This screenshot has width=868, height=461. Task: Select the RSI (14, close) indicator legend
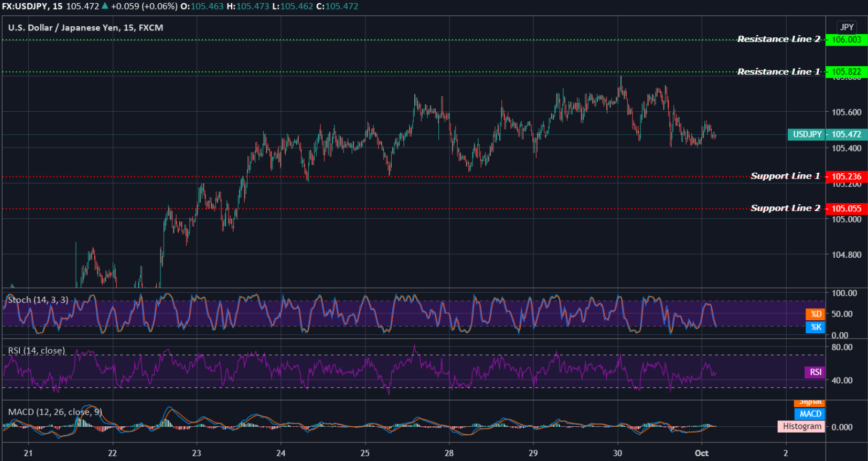(x=36, y=351)
